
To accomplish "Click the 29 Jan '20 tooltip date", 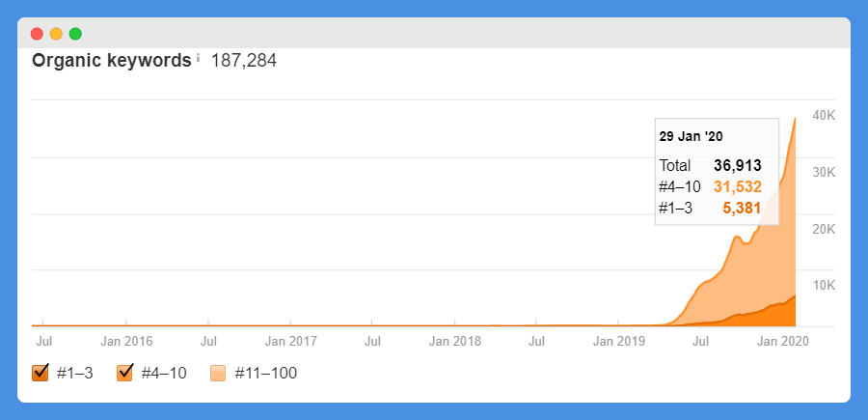I will (x=691, y=136).
